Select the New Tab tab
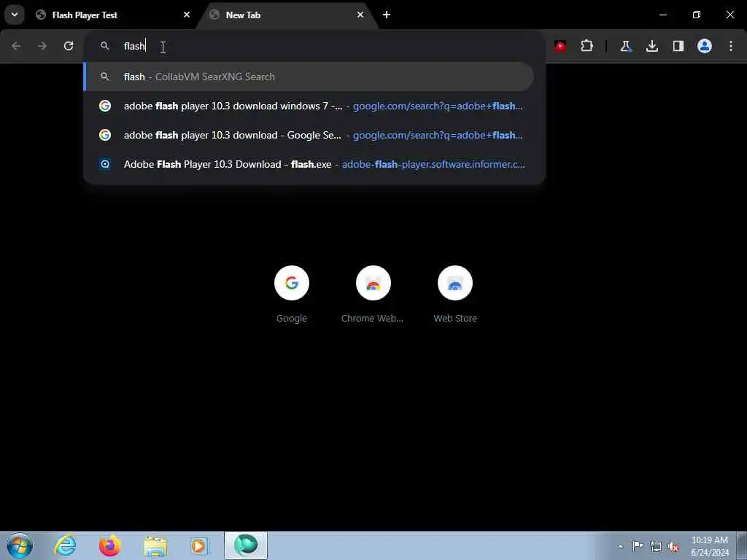This screenshot has height=560, width=747. point(287,15)
